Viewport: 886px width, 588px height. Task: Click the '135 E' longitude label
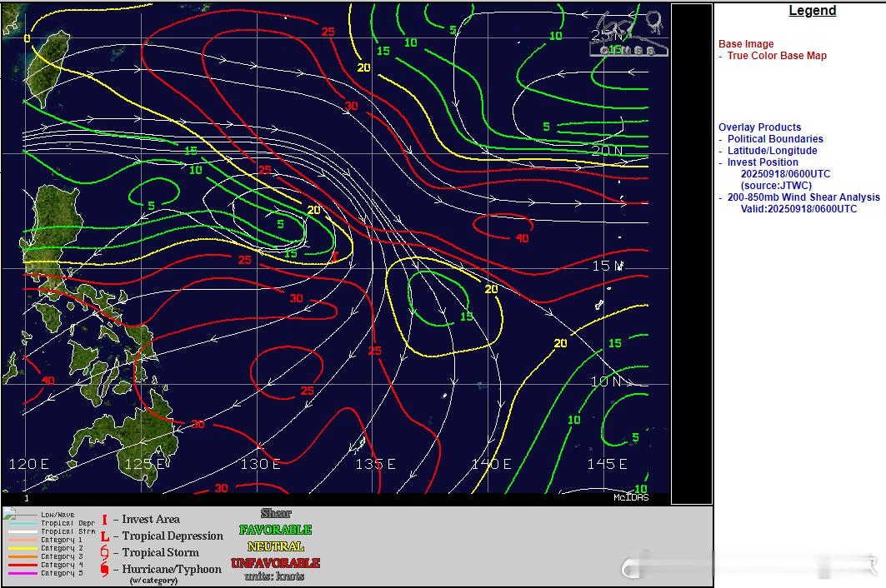tap(376, 464)
